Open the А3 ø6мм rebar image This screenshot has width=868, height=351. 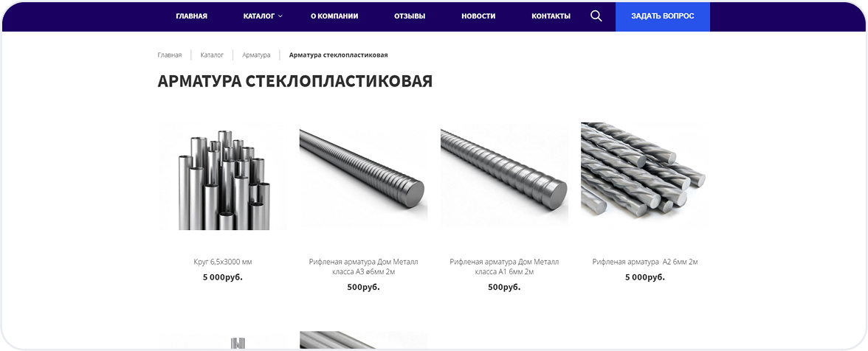[x=363, y=176]
